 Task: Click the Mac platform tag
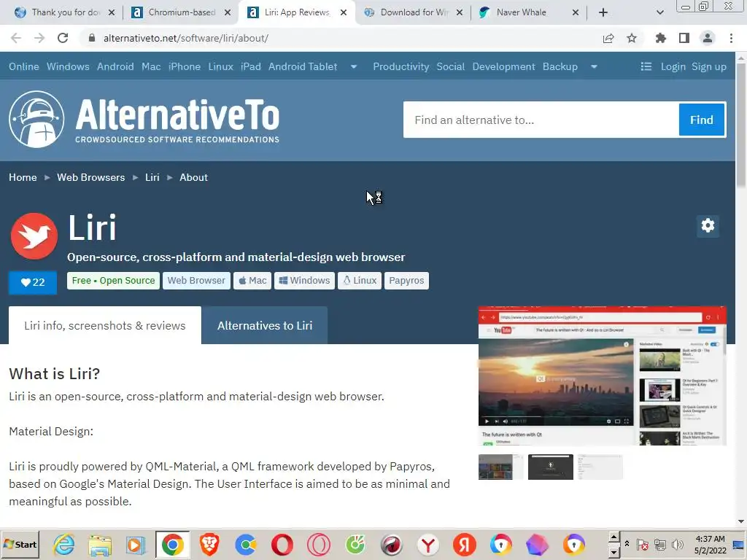click(252, 281)
